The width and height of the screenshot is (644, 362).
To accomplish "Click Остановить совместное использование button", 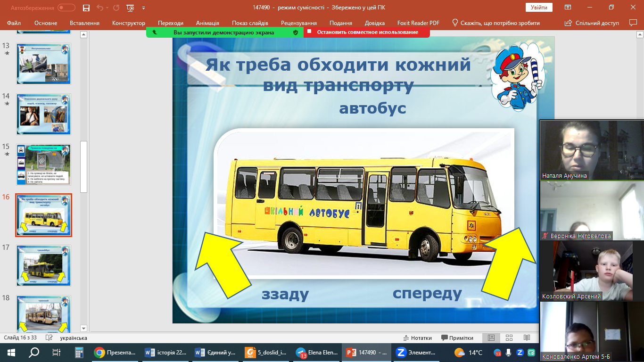I will coord(367,32).
